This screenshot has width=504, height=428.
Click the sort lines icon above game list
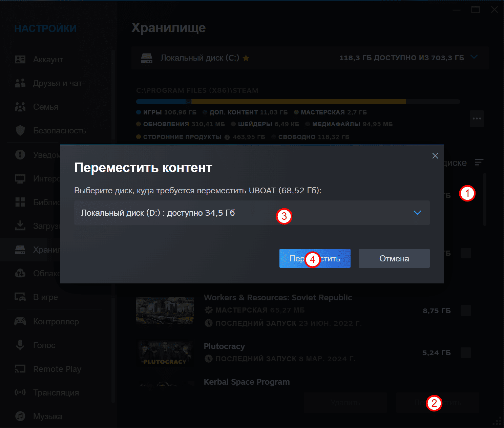tap(479, 163)
